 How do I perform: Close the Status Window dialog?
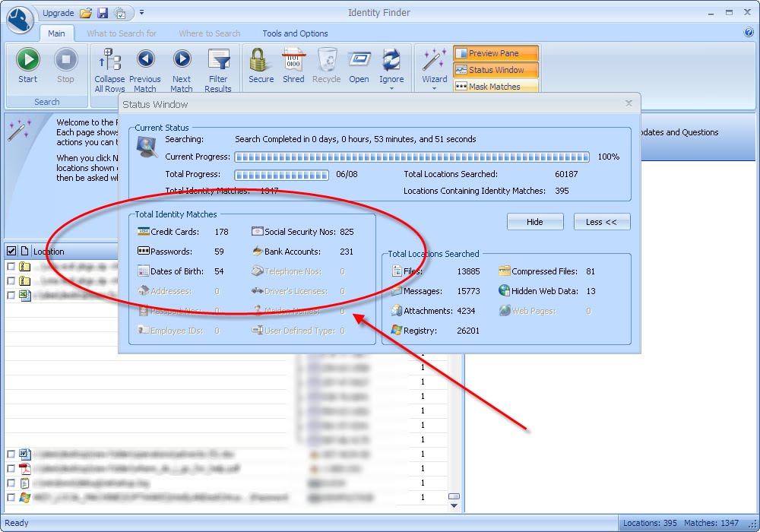pos(629,103)
